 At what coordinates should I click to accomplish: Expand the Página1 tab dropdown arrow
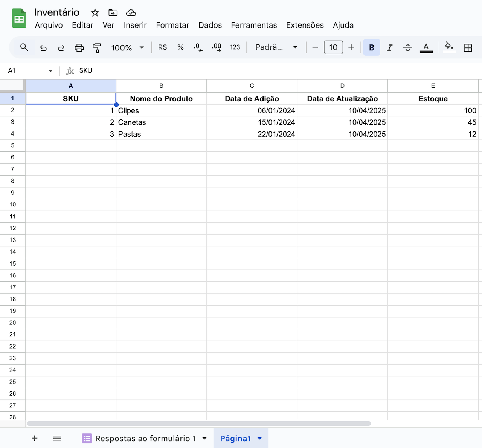(259, 439)
